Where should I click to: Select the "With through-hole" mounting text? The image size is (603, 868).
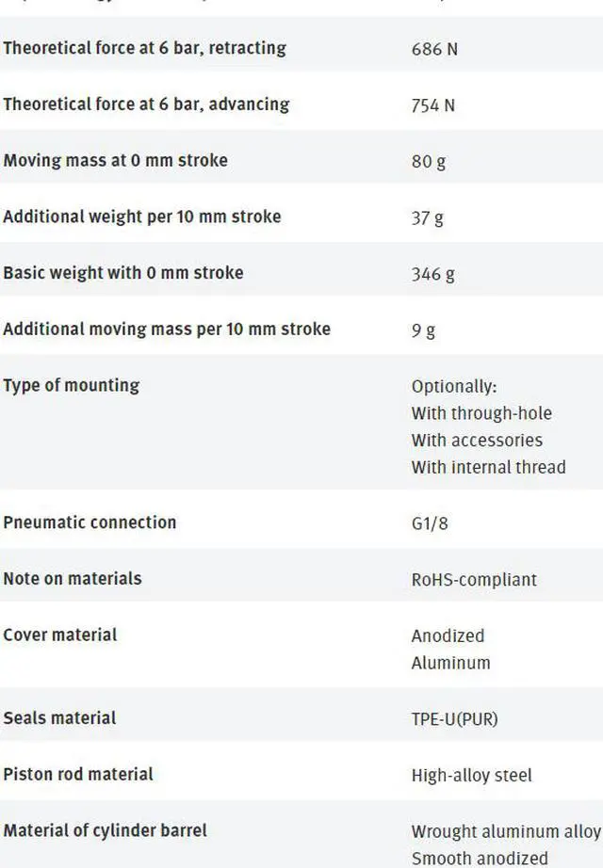481,413
